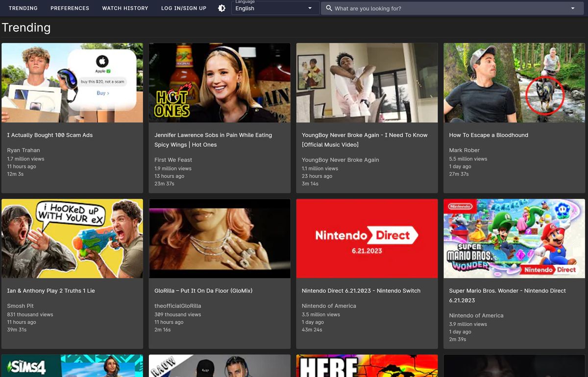Screen dimensions: 588x377
Task: Toggle the light/dark theme icon
Action: (x=221, y=8)
